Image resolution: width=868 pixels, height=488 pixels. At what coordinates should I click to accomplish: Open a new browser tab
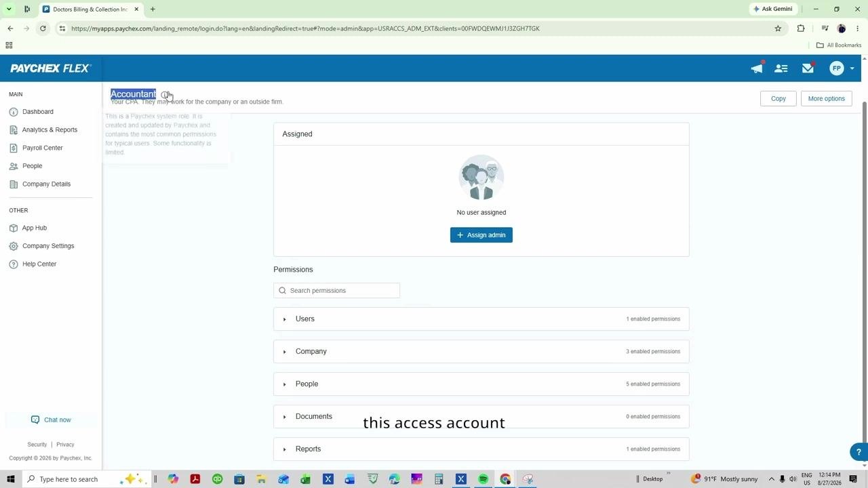click(153, 9)
